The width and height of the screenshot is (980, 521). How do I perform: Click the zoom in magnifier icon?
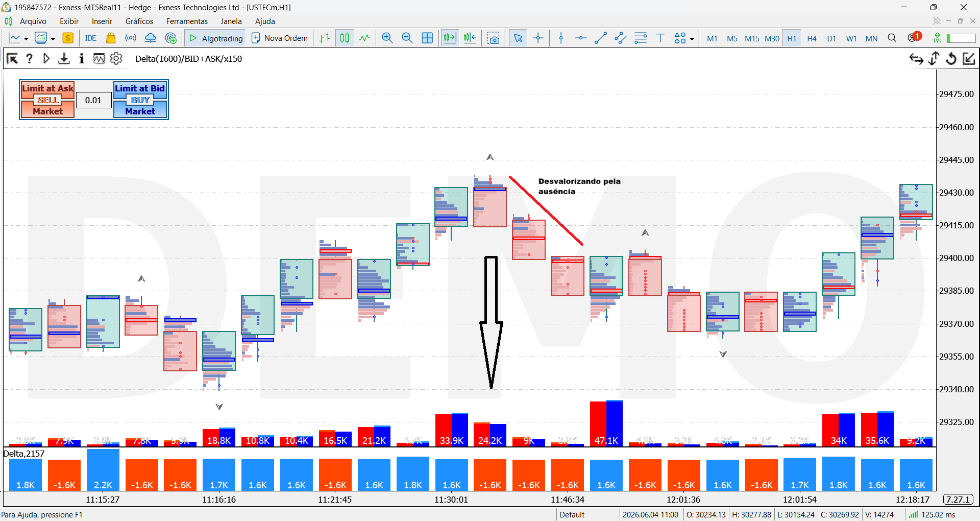coord(387,38)
